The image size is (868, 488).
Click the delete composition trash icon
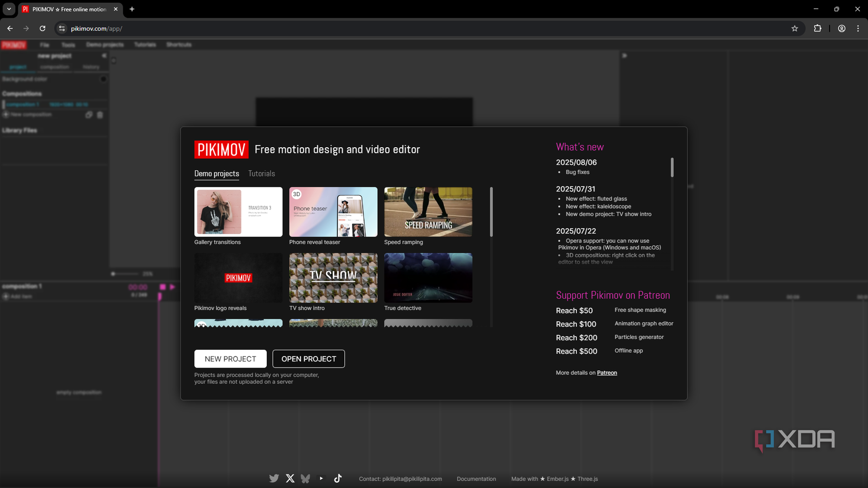point(100,115)
